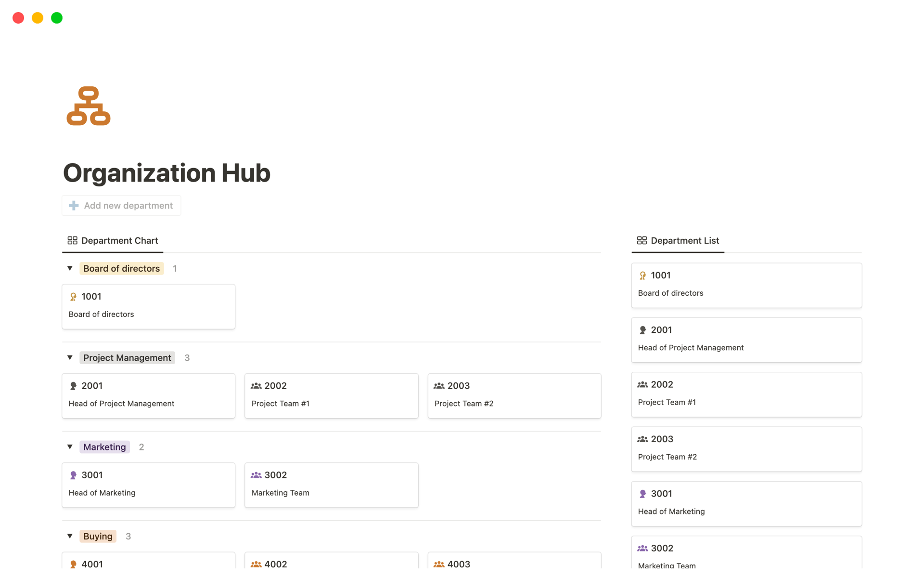Click the team icon on chart card 2002
Screen dimensions: 924x578
[256, 386]
